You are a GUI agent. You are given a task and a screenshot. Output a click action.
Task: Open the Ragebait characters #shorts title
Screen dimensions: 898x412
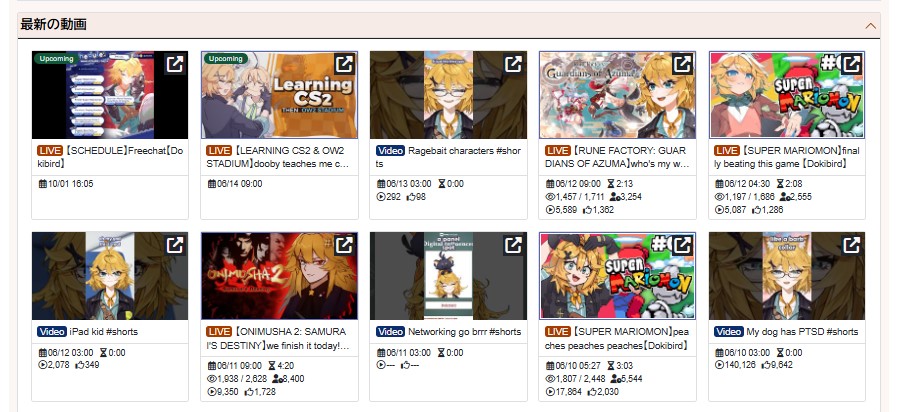tap(448, 157)
